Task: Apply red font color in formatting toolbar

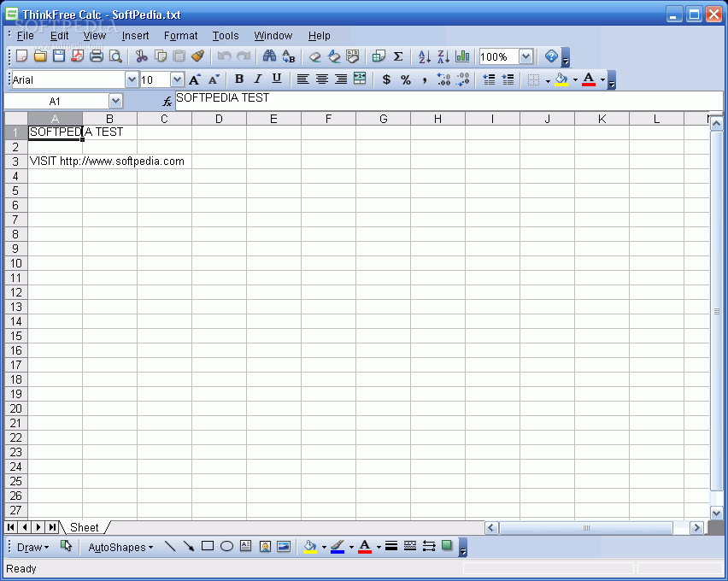Action: [x=589, y=79]
